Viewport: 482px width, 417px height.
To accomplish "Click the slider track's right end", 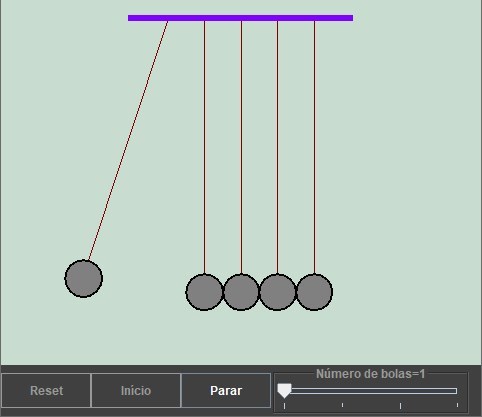I will click(x=455, y=391).
